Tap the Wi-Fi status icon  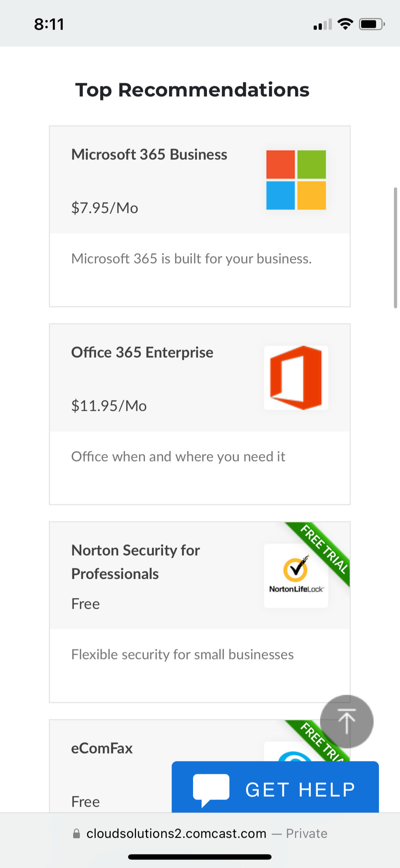coord(345,24)
